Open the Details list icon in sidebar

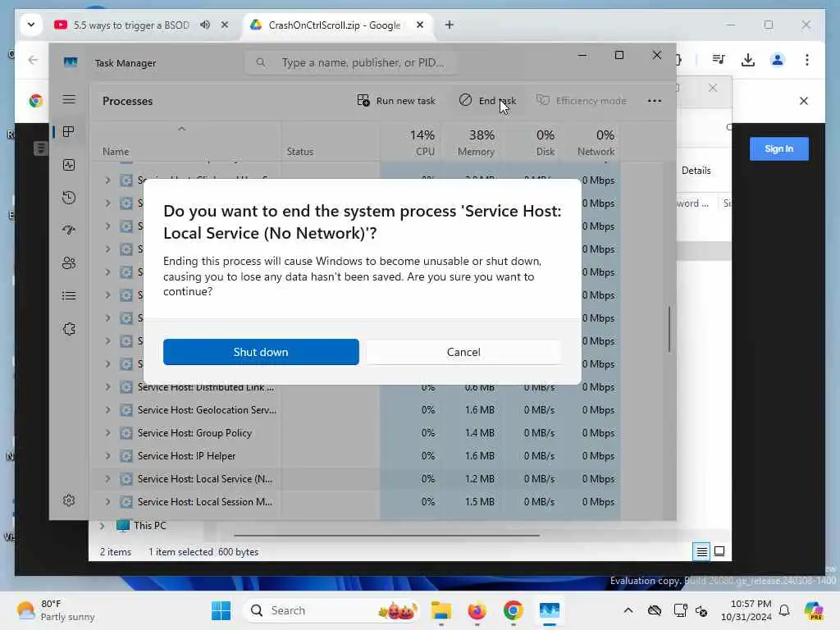tap(69, 295)
